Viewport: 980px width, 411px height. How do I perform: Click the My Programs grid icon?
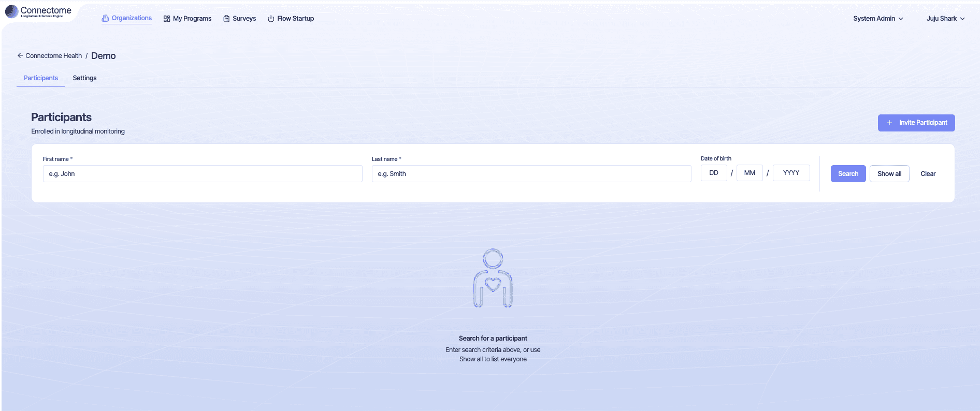click(167, 19)
